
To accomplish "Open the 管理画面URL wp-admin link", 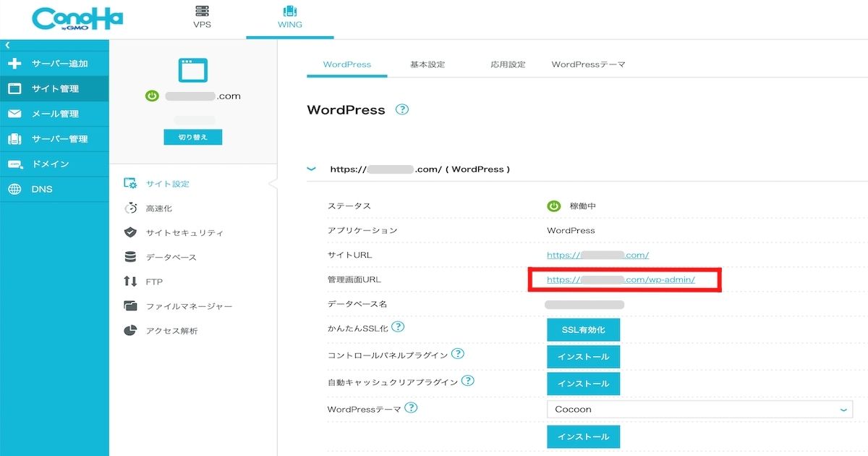I will point(621,279).
